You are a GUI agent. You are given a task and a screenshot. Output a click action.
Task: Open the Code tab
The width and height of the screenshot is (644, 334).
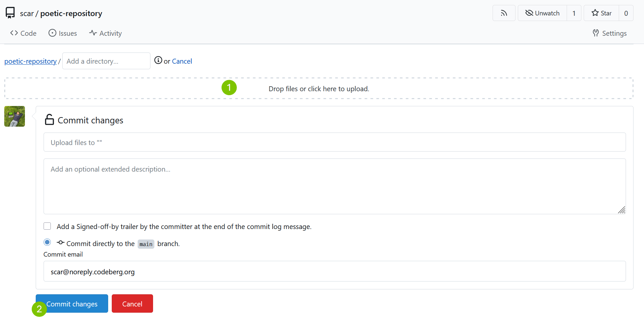pyautogui.click(x=23, y=33)
